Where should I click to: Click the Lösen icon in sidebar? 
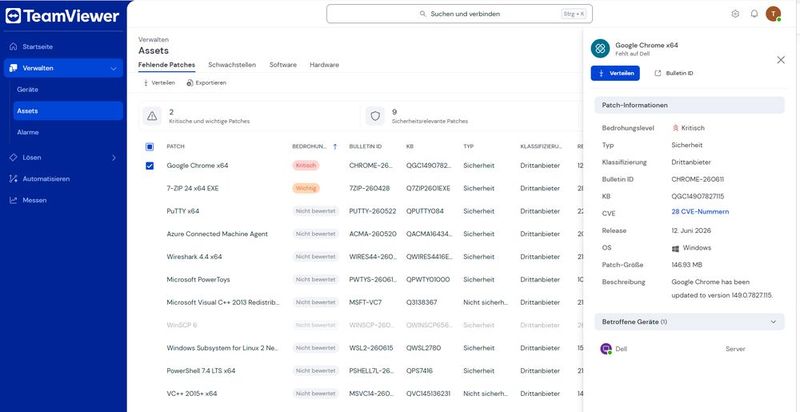point(13,158)
